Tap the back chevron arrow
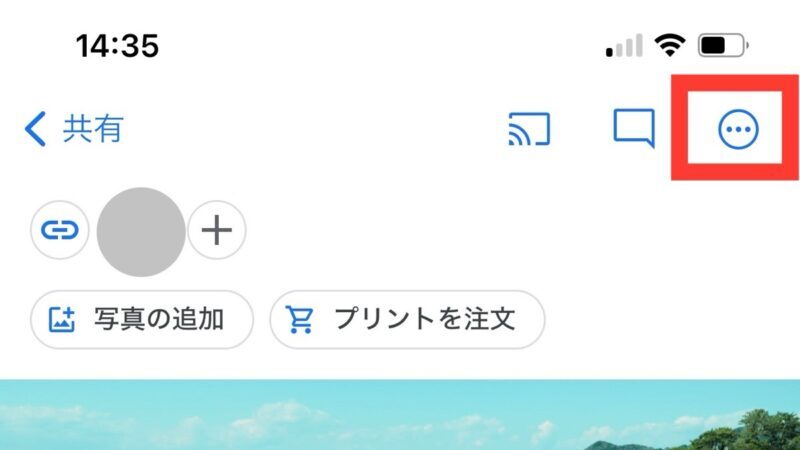Image resolution: width=800 pixels, height=450 pixels. coord(35,129)
